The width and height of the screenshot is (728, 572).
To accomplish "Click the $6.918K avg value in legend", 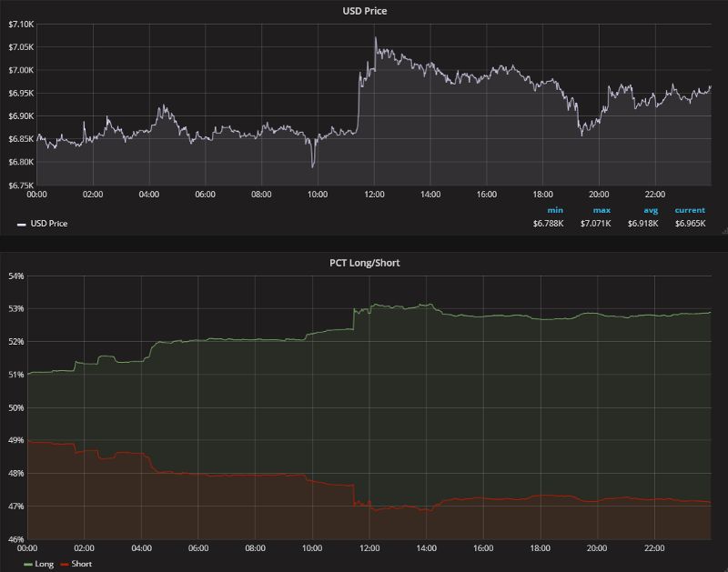I will tap(643, 223).
